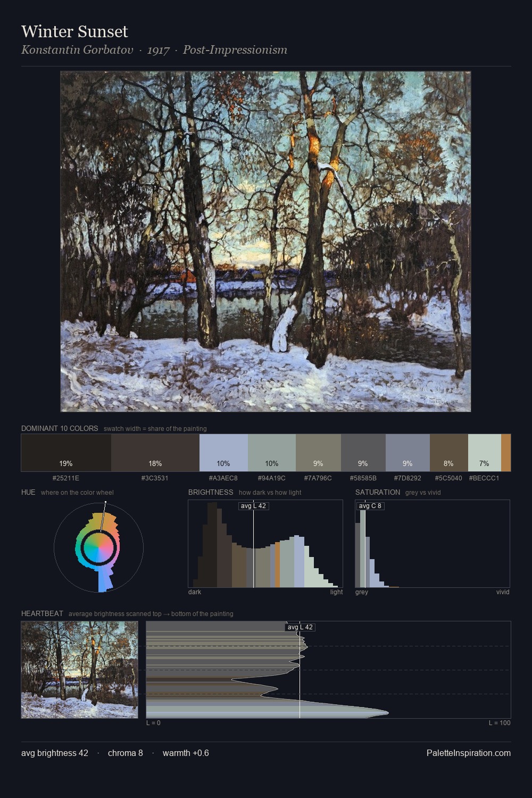Click the avg C 8 label in Saturation chart

point(370,506)
